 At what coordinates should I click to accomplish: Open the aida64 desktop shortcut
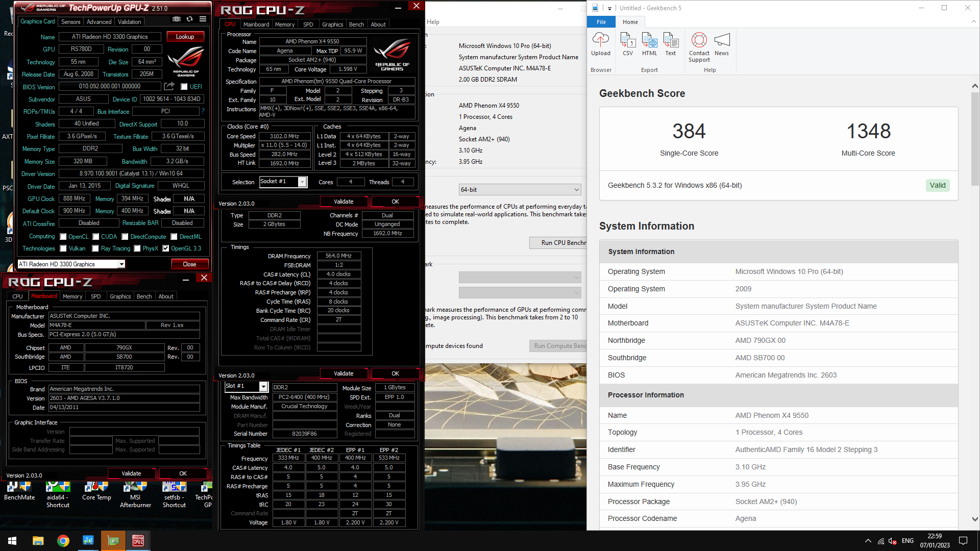[x=58, y=494]
